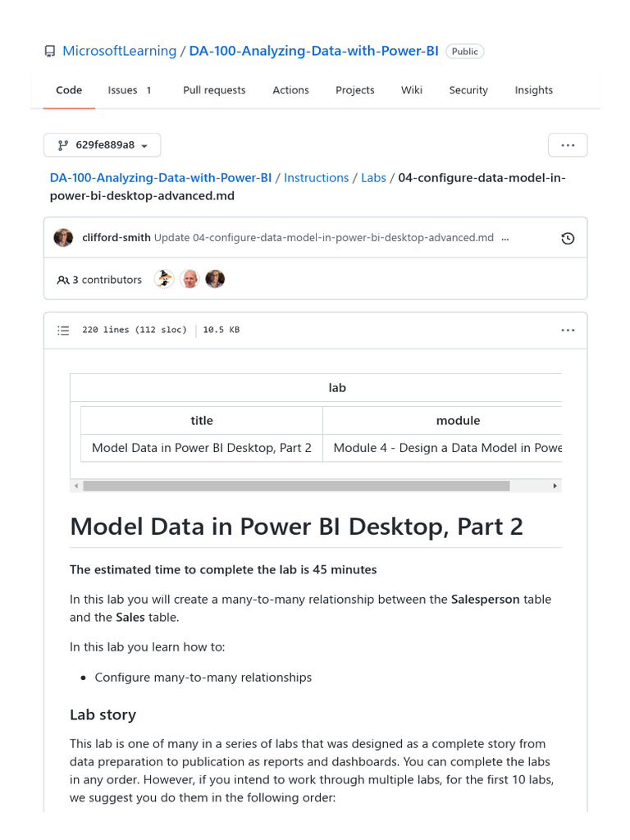The height and width of the screenshot is (840, 630).
Task: Click the Lab story heading
Action: 103,714
